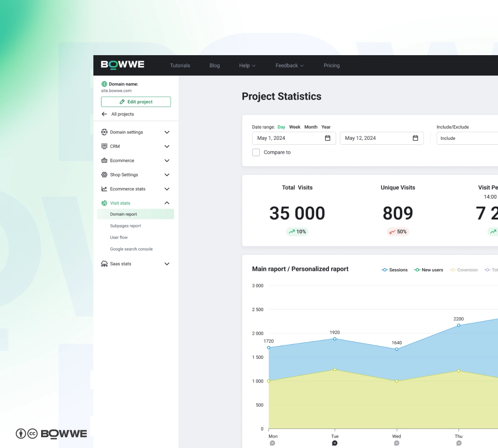Image resolution: width=498 pixels, height=448 pixels.
Task: Click Tuesday 1920 sessions data point
Action: coord(335,339)
